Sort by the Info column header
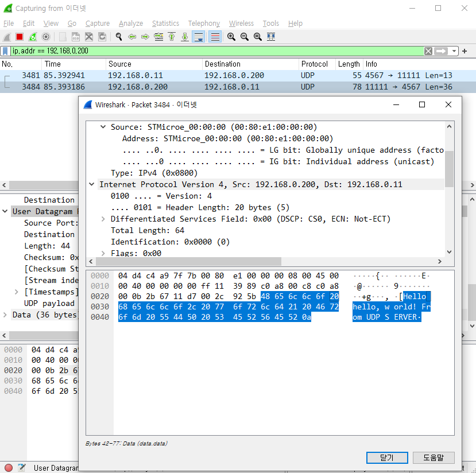Viewport: 476px width, 473px height. click(419, 64)
